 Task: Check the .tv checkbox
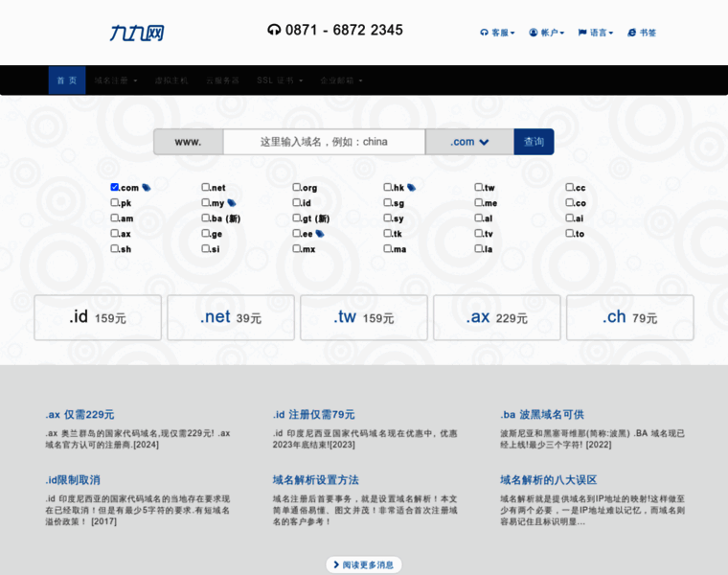pos(479,233)
